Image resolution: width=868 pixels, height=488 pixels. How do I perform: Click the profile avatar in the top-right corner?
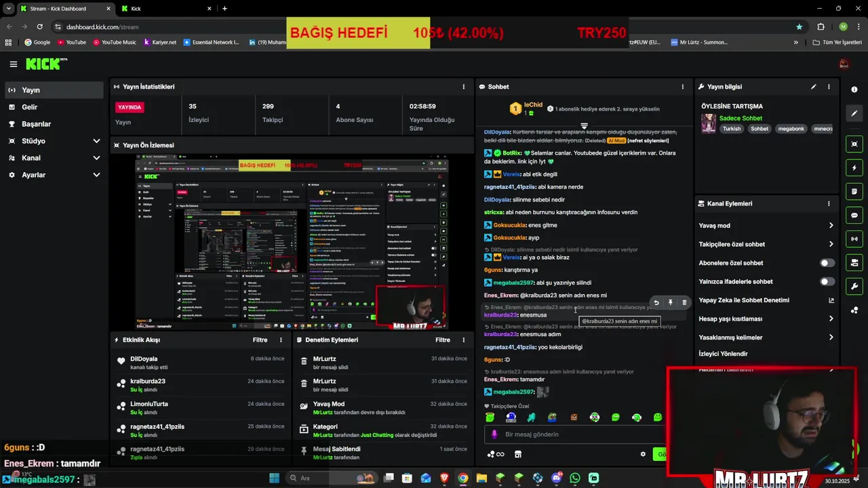[844, 64]
